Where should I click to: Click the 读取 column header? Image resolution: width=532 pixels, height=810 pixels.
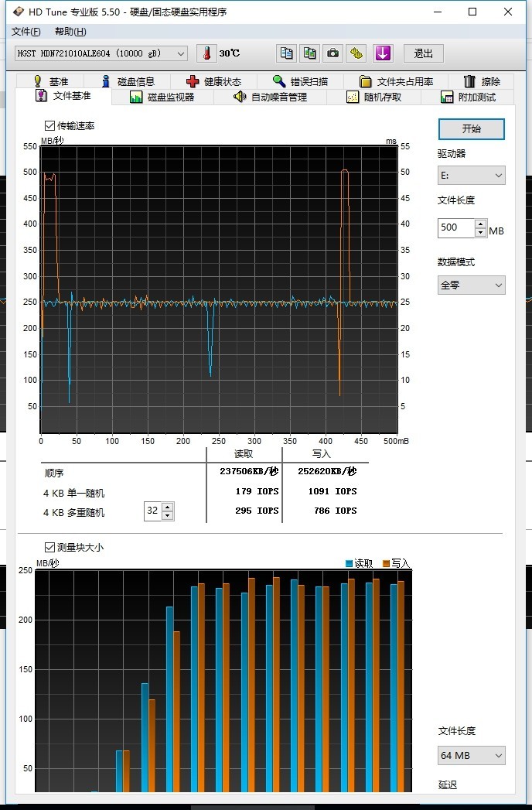244,453
